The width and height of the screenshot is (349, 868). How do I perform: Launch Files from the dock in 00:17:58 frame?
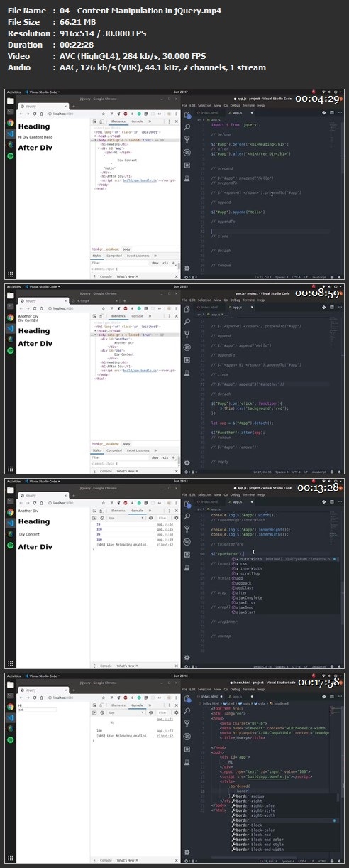coord(11,684)
